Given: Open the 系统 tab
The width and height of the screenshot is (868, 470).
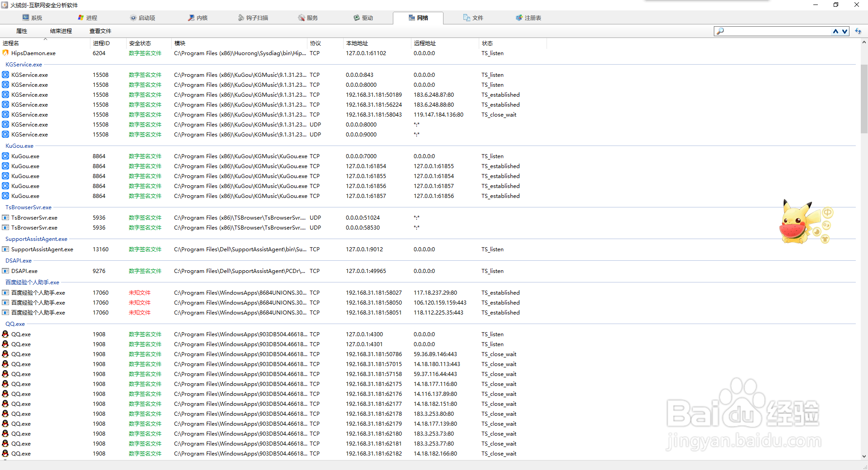Looking at the screenshot, I should 32,18.
